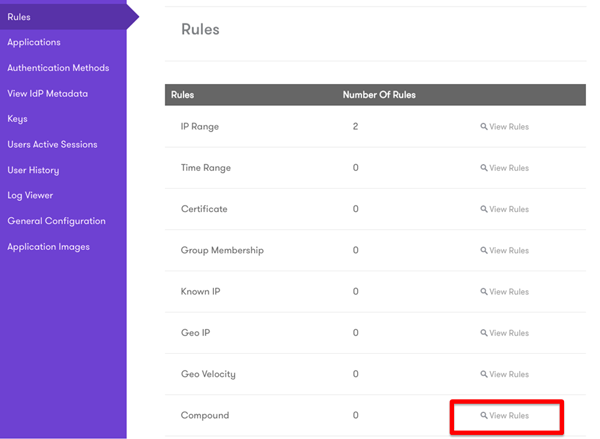
Task: Open the Keys sidebar entry
Action: [x=17, y=119]
